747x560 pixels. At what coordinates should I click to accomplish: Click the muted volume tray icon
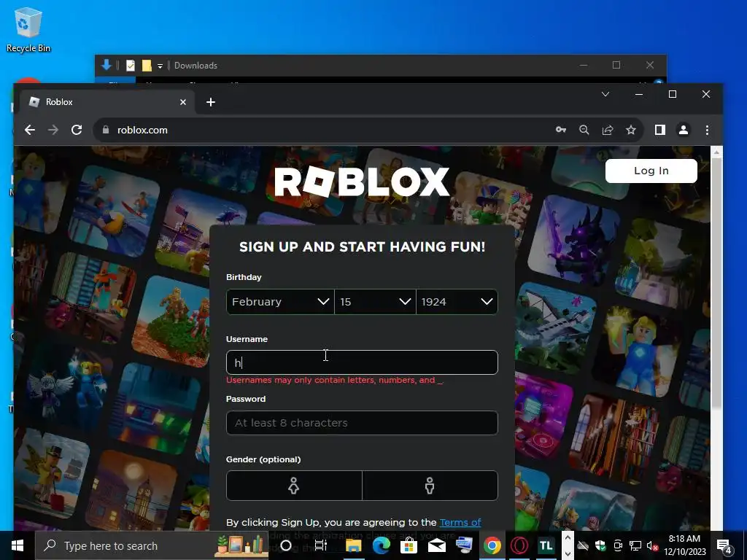[x=652, y=545]
